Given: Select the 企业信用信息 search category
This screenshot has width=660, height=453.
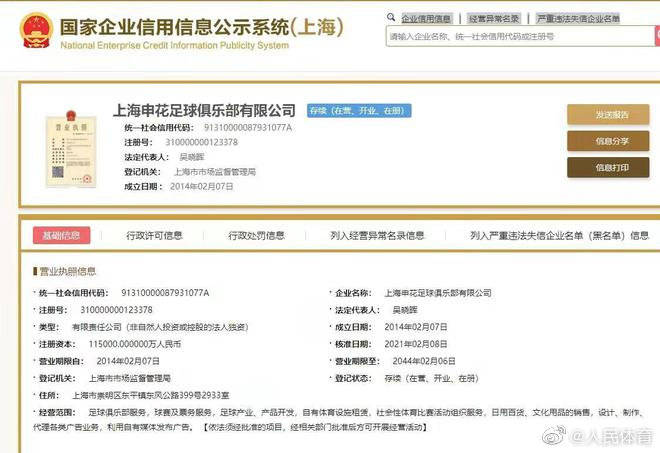Looking at the screenshot, I should 426,19.
